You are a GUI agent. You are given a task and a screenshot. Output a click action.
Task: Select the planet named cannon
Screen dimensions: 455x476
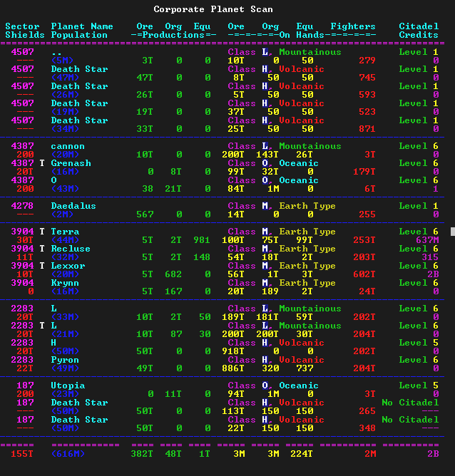click(68, 146)
